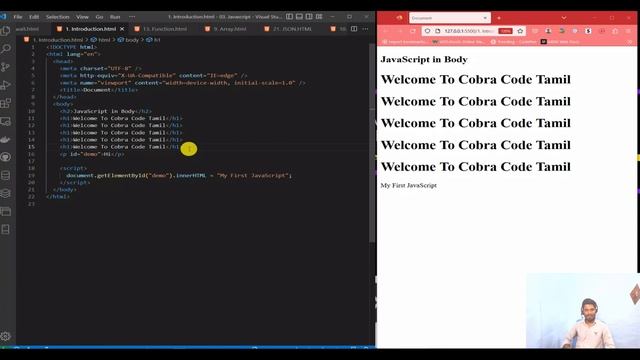Image resolution: width=640 pixels, height=360 pixels.
Task: Open the File menu in VS Code
Action: pyautogui.click(x=18, y=17)
